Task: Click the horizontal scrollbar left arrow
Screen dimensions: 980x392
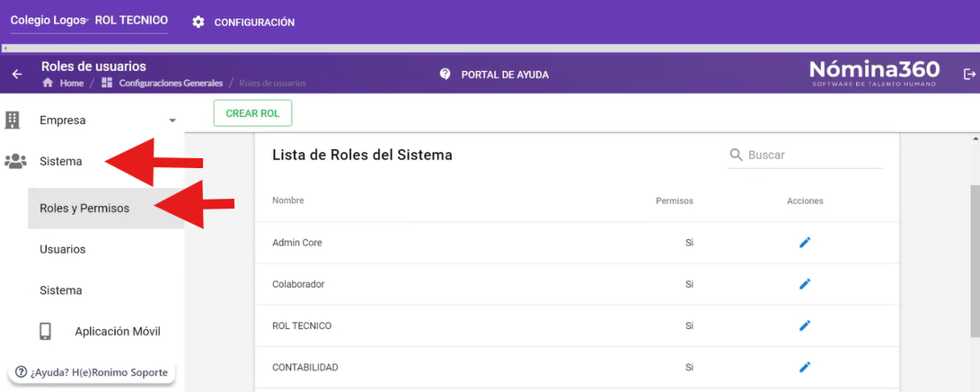Action: 5,49
